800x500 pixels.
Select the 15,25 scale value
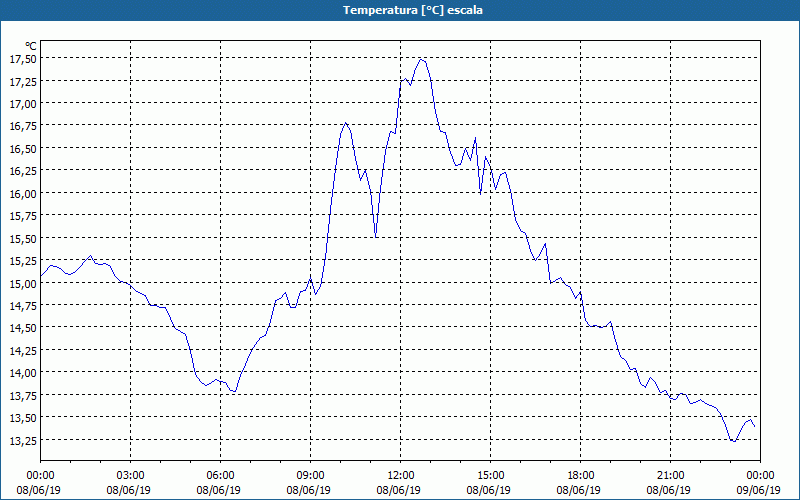[23, 261]
